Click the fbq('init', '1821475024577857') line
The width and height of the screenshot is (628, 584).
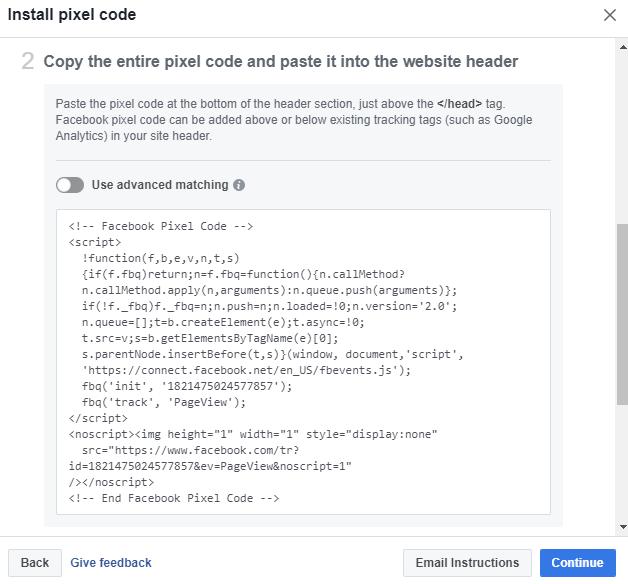pyautogui.click(x=187, y=387)
